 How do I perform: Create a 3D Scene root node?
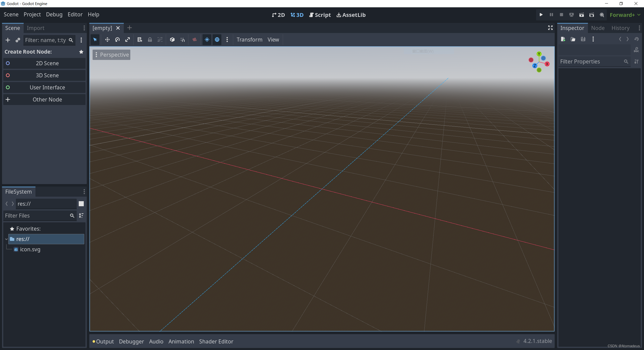click(47, 75)
